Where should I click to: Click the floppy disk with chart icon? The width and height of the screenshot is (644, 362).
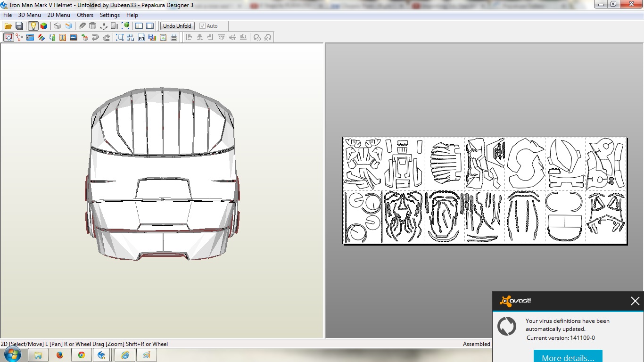tap(152, 37)
